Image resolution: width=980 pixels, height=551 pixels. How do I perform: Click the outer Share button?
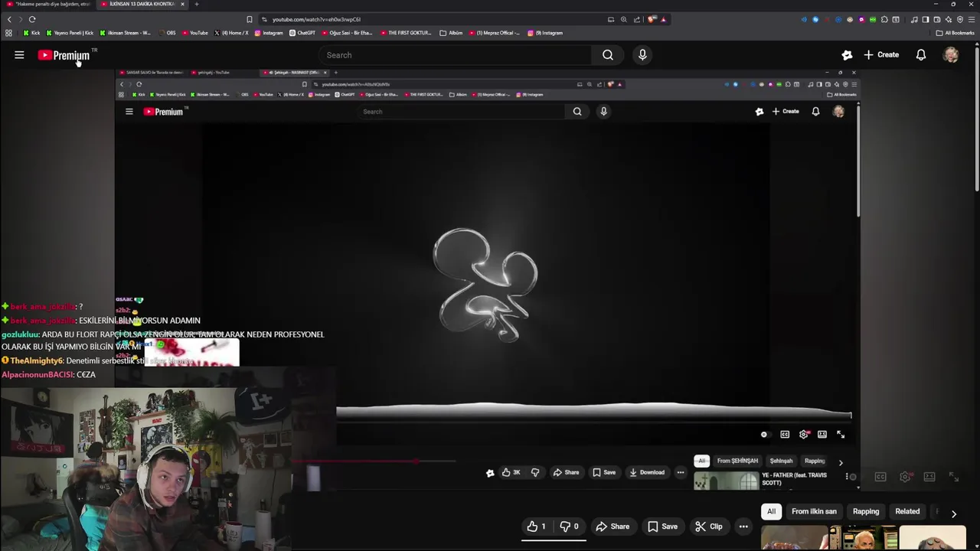(612, 527)
